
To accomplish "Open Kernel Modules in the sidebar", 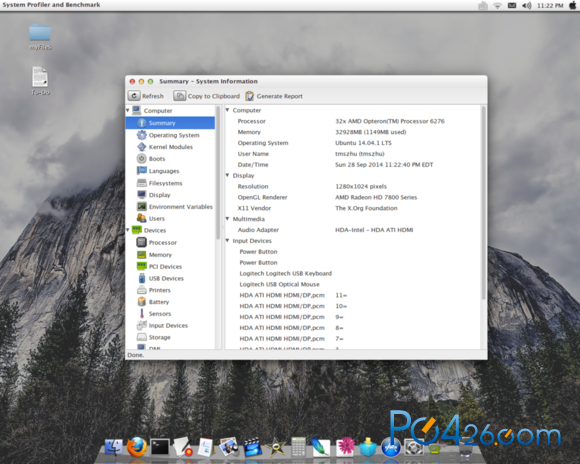I will point(170,147).
